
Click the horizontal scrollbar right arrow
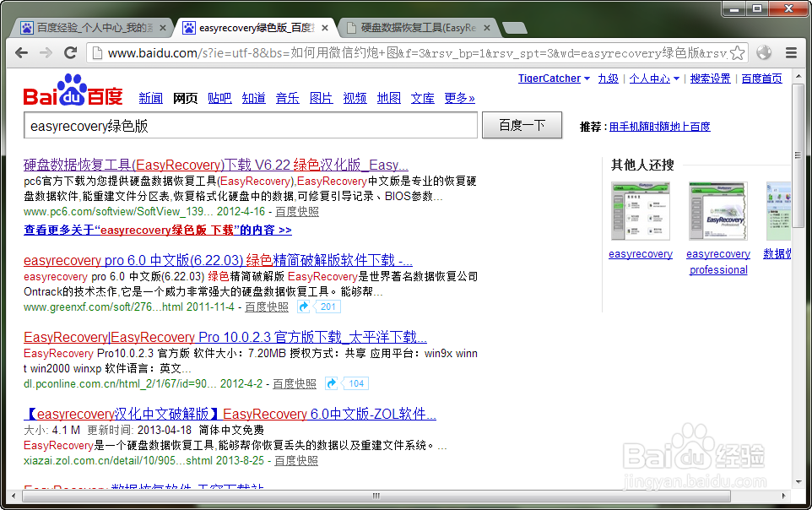click(783, 496)
